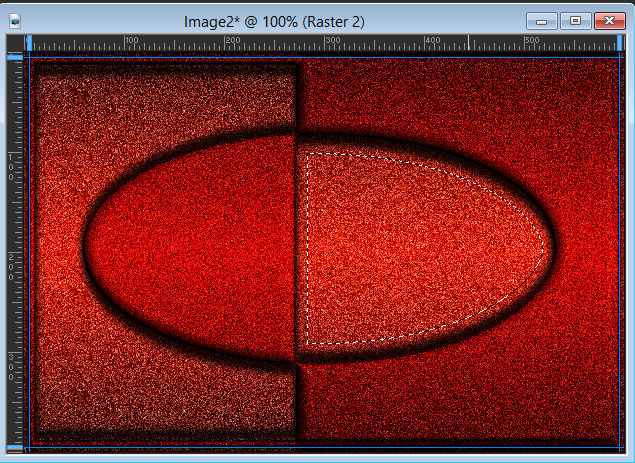Minimize the Image2 window
The image size is (635, 463).
(x=541, y=21)
